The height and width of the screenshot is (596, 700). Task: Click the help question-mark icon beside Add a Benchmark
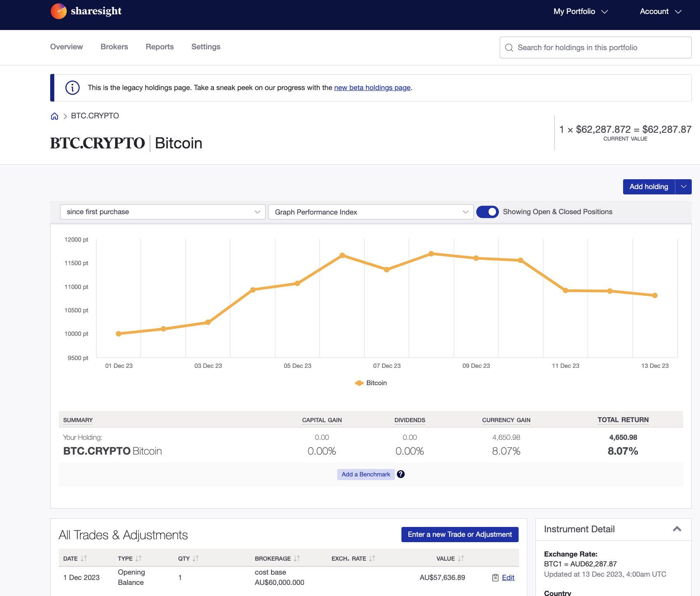(401, 474)
